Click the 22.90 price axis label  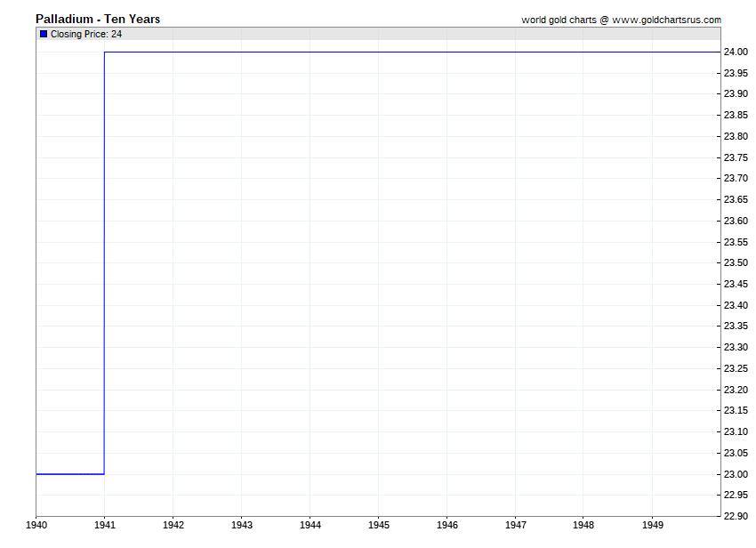coord(736,516)
